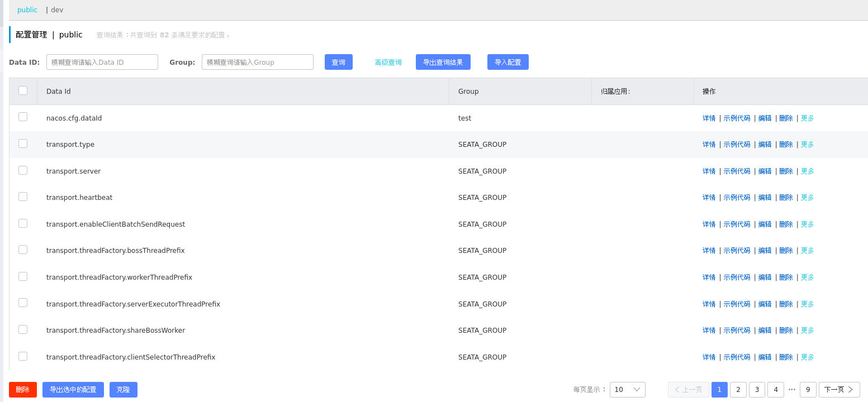
Task: Go to page 3 in pagination
Action: [x=757, y=389]
